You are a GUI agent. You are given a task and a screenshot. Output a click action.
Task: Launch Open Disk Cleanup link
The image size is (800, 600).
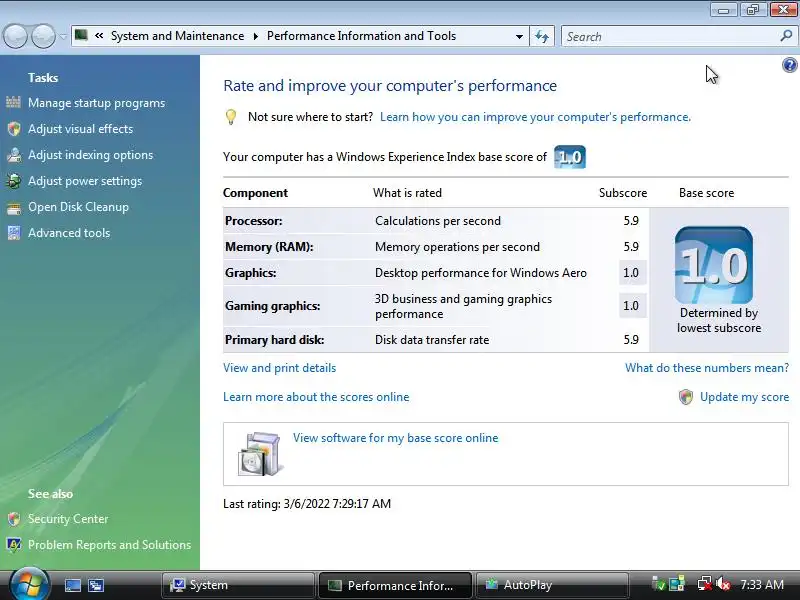[x=78, y=207]
